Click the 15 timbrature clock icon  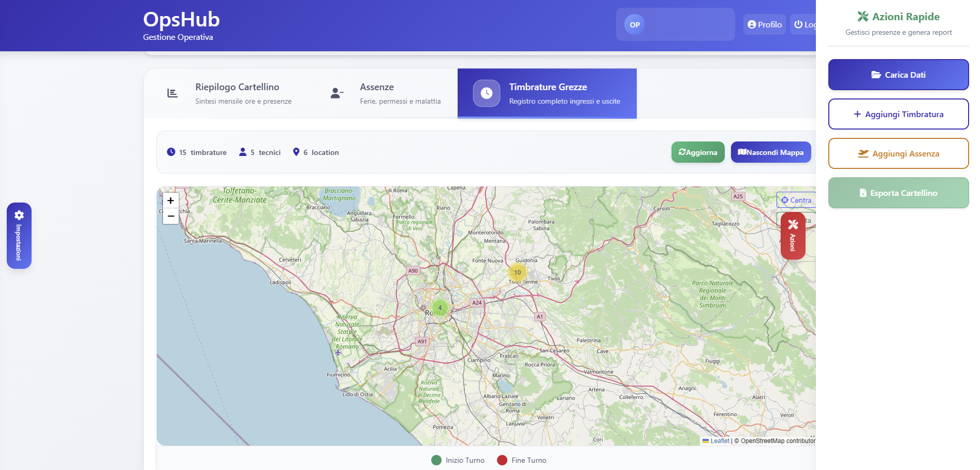[x=171, y=152]
